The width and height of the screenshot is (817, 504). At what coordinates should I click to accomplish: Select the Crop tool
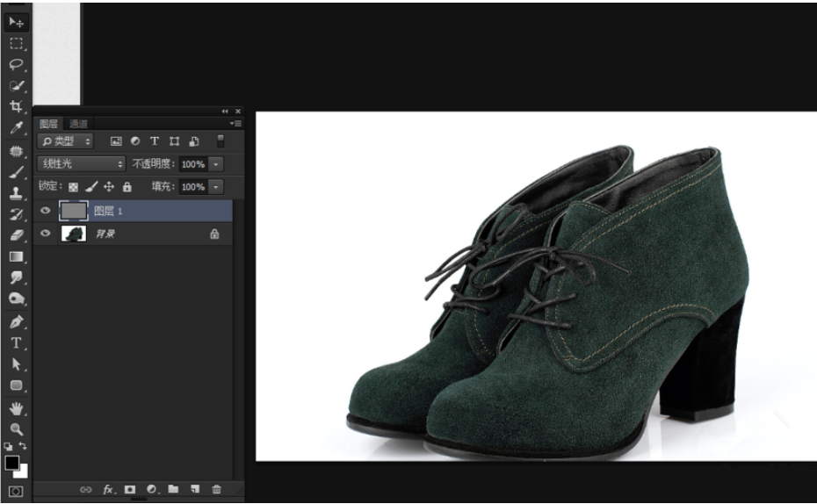coord(16,107)
